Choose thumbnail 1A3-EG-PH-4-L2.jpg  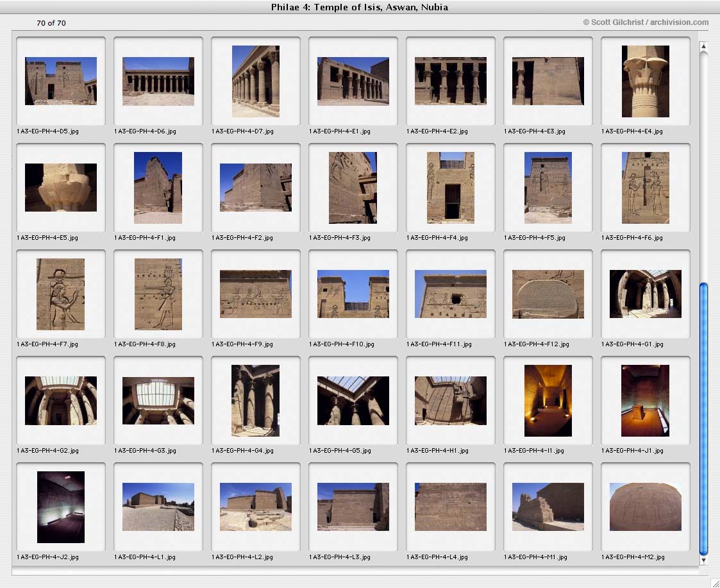255,507
